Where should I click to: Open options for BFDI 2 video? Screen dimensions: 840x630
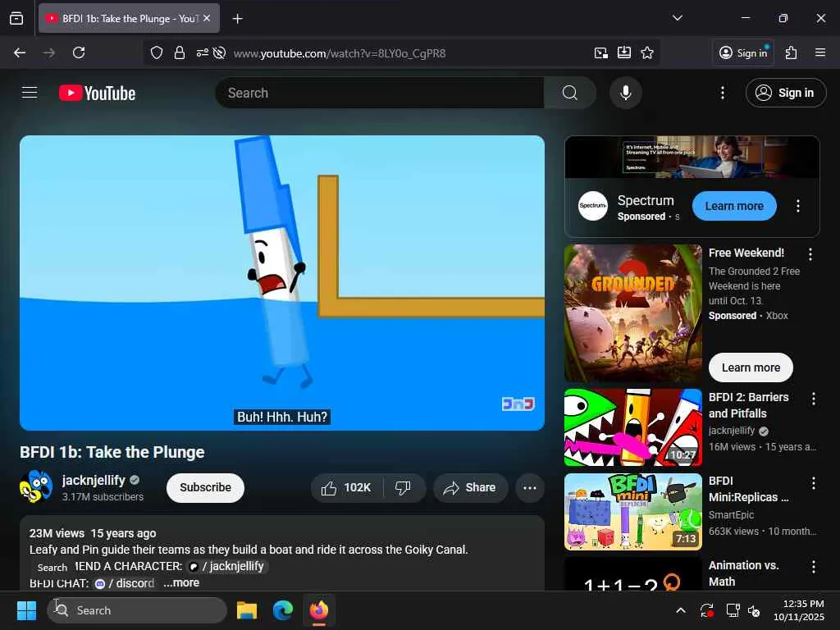pyautogui.click(x=813, y=399)
